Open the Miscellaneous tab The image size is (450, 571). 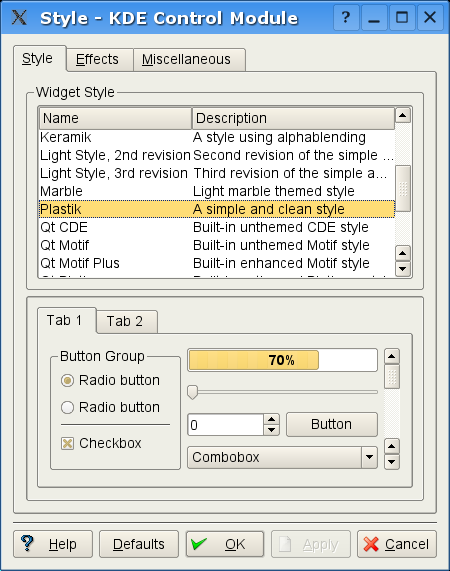189,59
